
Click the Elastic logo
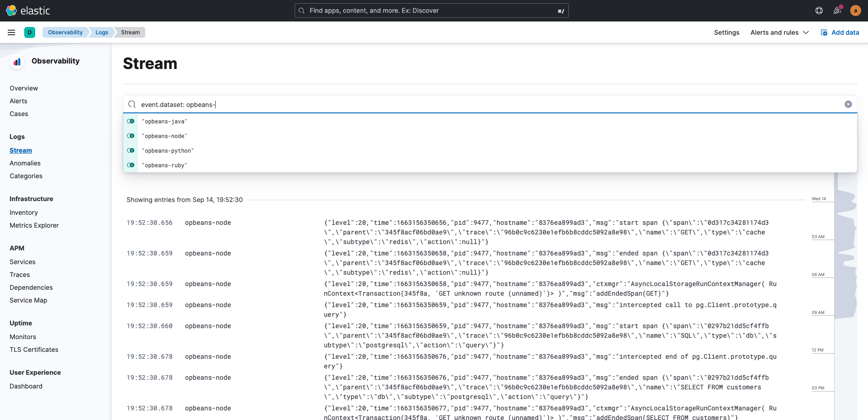tap(28, 11)
